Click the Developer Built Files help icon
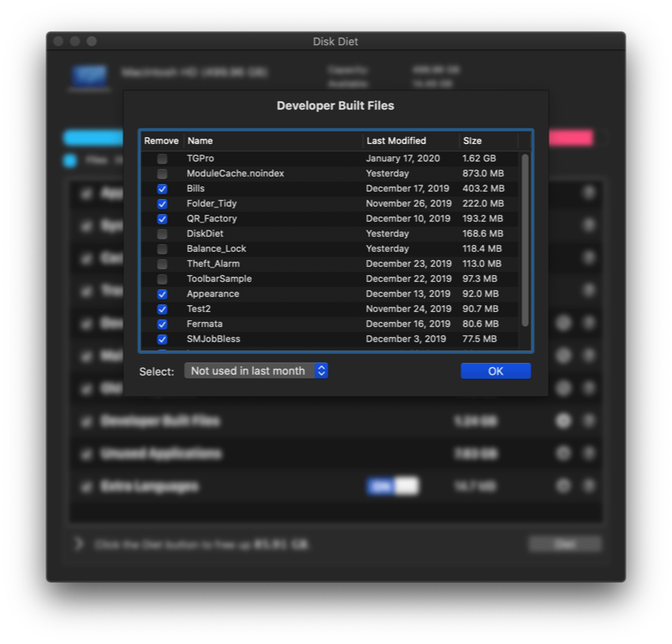The image size is (672, 644). (589, 421)
